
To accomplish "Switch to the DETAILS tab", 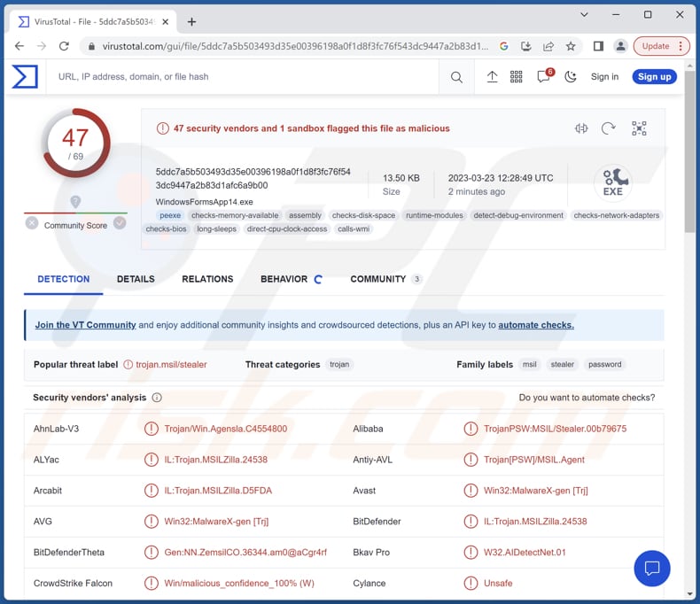I will coord(136,279).
